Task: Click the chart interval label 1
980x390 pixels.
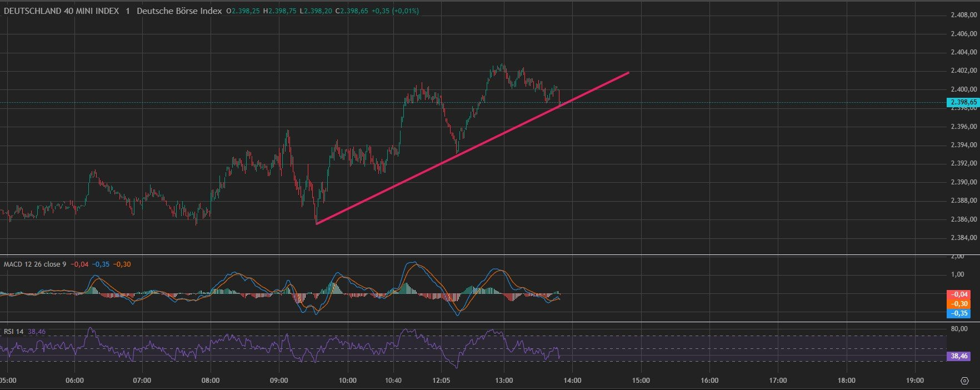Action: click(128, 11)
